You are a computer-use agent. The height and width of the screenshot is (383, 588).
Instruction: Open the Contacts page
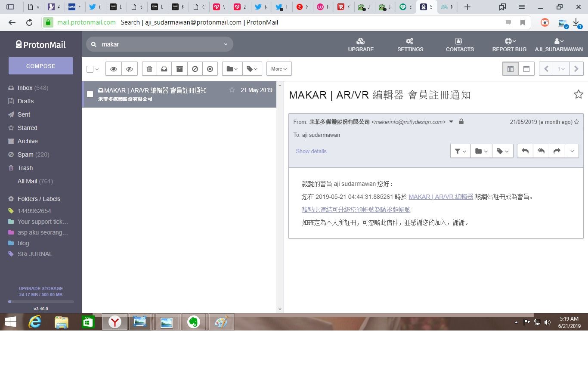click(x=460, y=44)
